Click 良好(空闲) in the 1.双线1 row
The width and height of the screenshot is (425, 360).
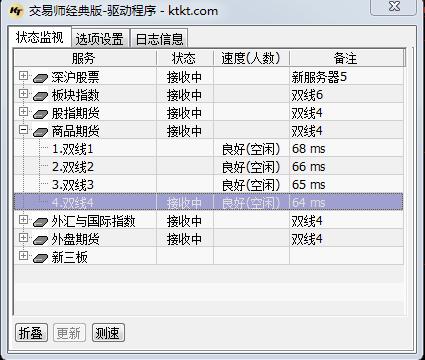pos(251,149)
